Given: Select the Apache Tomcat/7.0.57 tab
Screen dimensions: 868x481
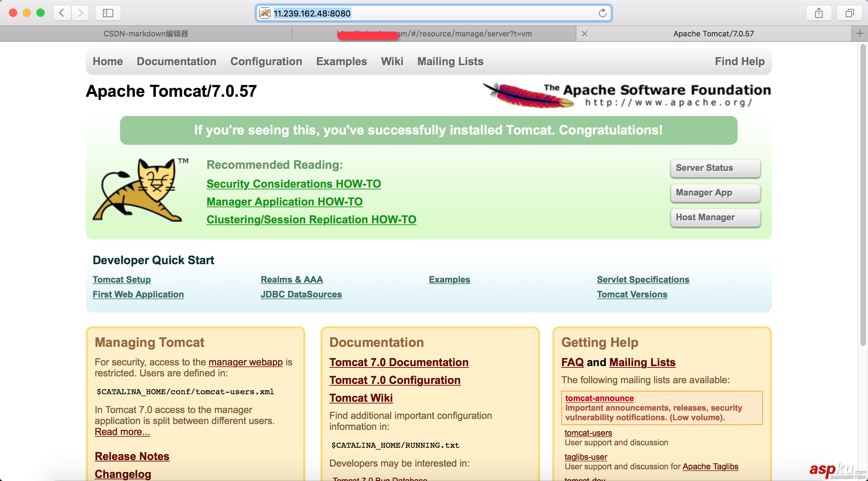Looking at the screenshot, I should coord(714,34).
